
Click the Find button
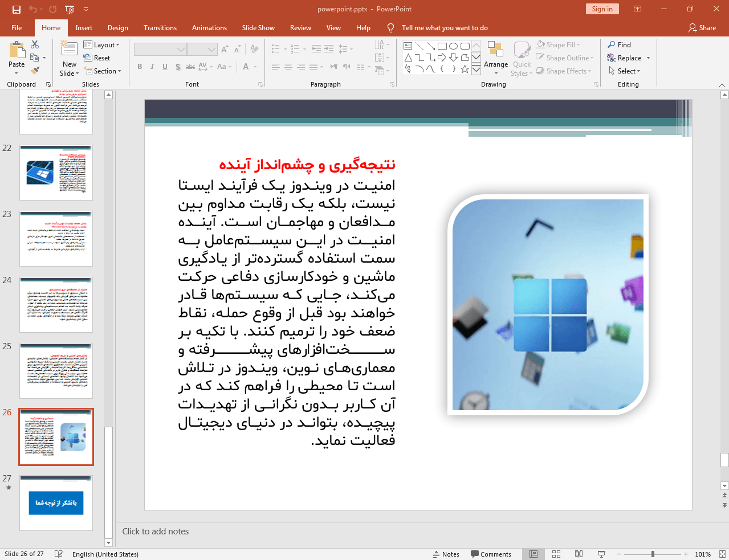coord(620,45)
